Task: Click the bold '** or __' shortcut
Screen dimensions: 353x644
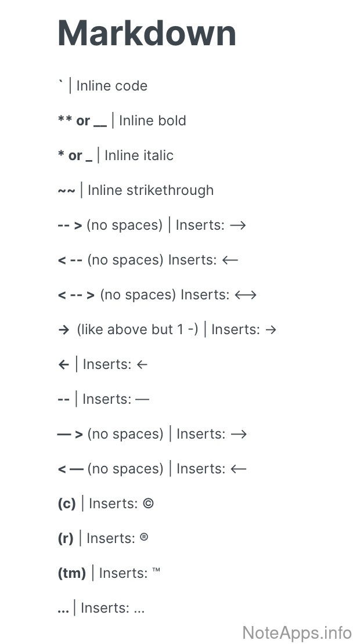Action: [82, 121]
